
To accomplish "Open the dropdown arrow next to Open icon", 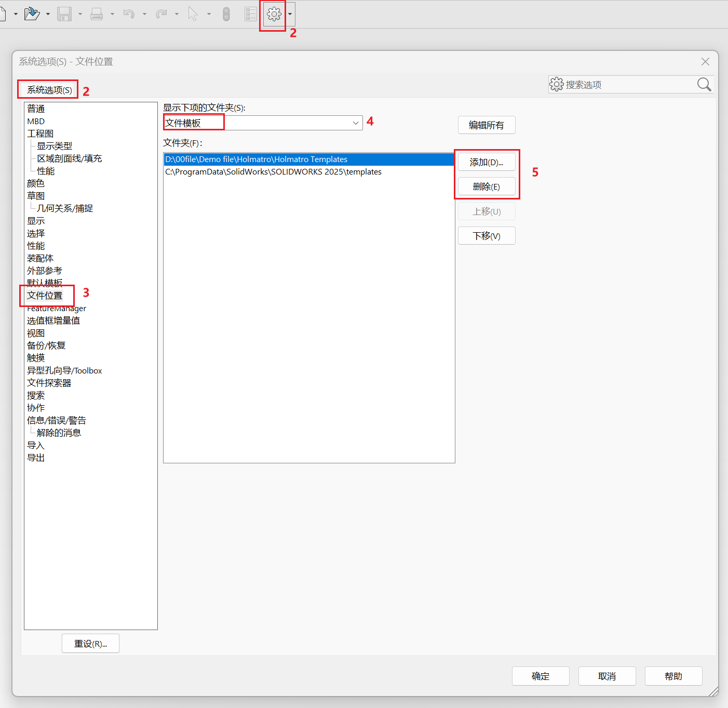I will (x=48, y=14).
